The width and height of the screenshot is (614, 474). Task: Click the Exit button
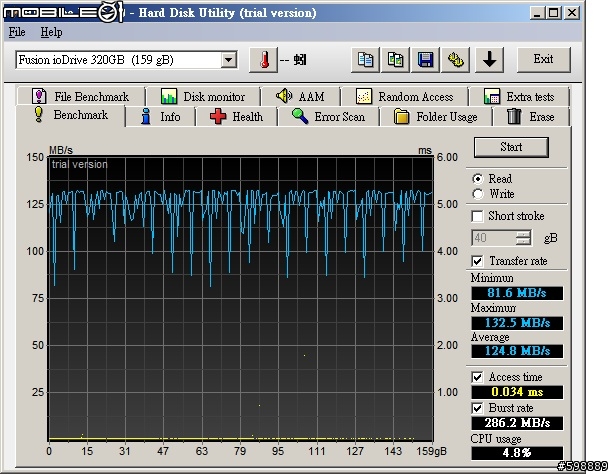click(544, 60)
